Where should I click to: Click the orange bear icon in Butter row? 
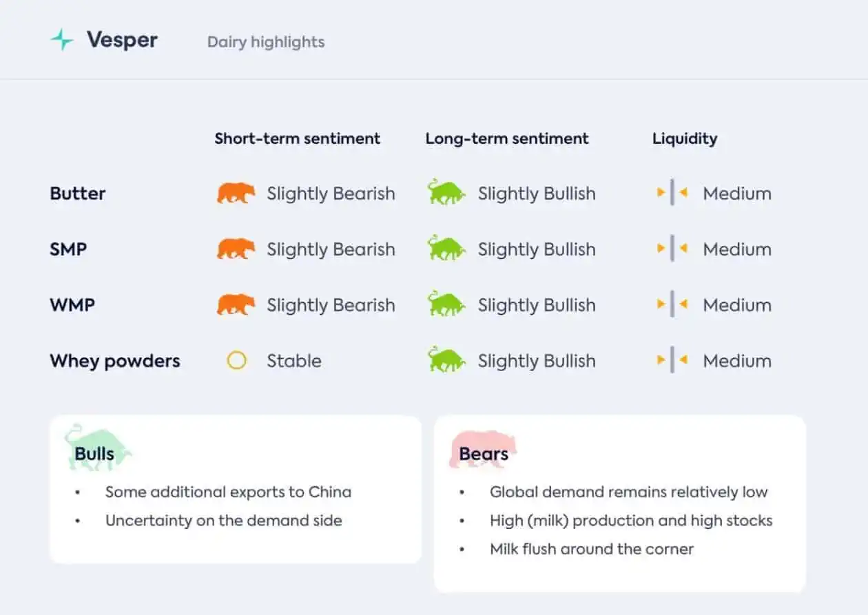tap(236, 194)
